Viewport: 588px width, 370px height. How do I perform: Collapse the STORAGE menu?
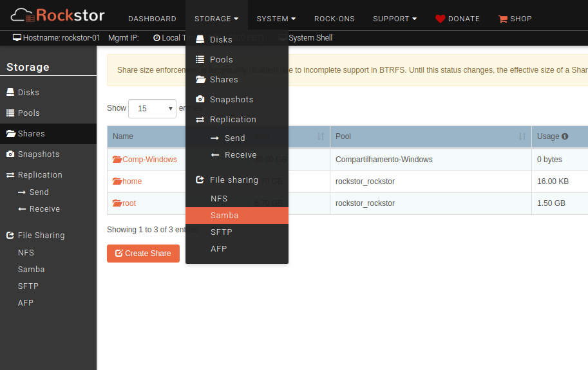[x=216, y=19]
